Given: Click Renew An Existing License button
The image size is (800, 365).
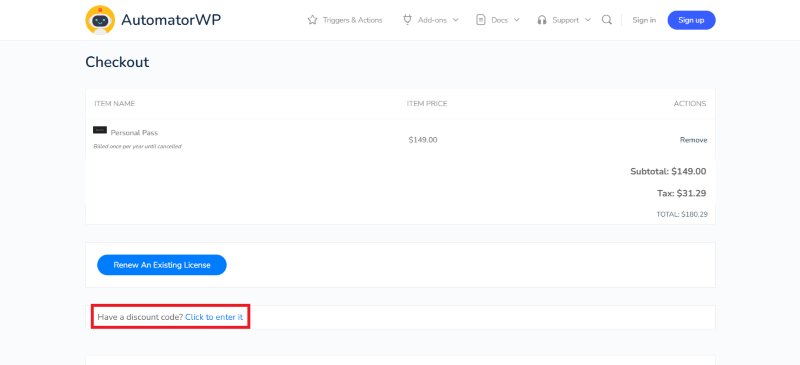Looking at the screenshot, I should [x=162, y=265].
